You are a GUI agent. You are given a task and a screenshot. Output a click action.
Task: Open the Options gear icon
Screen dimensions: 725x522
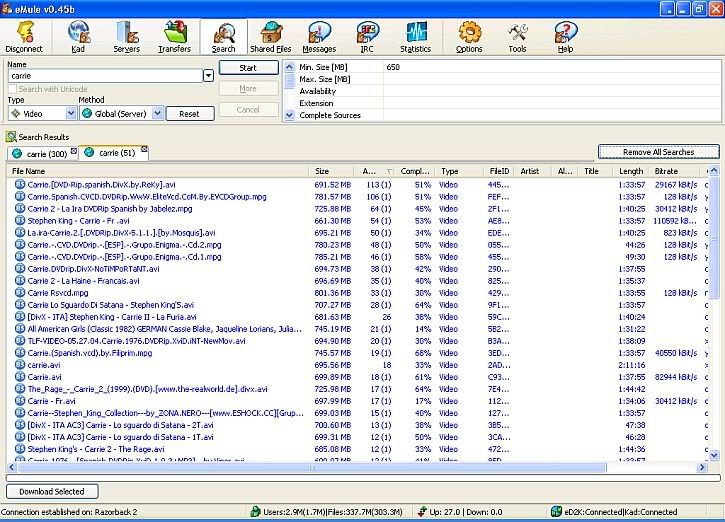coord(469,37)
